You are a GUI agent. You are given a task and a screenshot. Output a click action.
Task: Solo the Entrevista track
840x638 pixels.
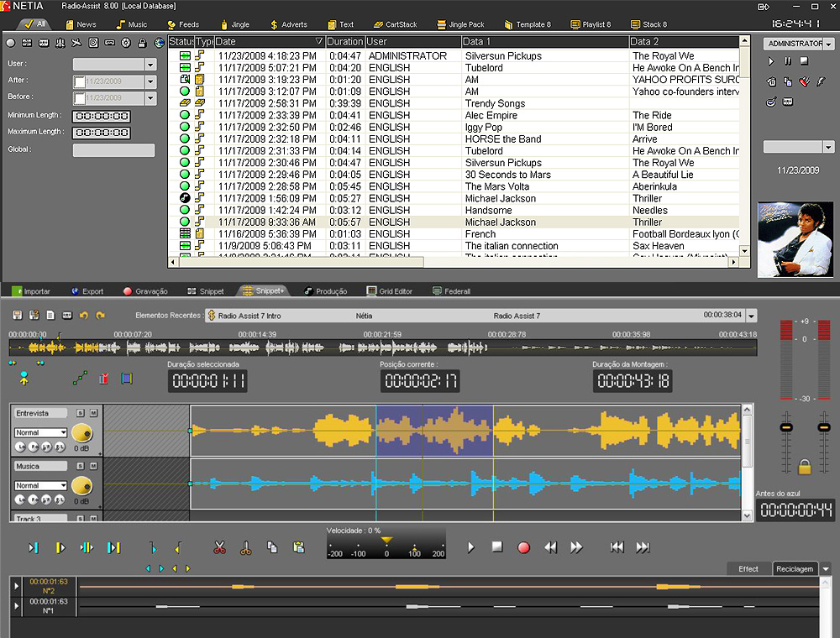coord(80,413)
